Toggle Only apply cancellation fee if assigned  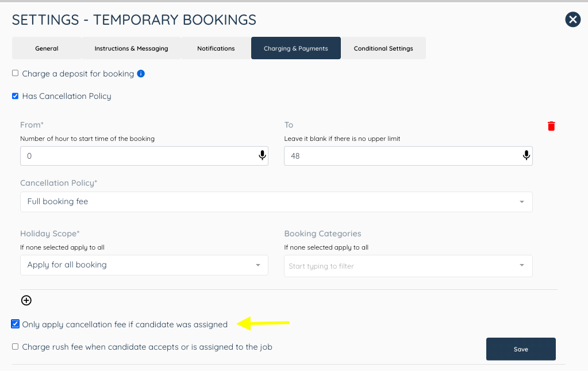click(x=15, y=324)
